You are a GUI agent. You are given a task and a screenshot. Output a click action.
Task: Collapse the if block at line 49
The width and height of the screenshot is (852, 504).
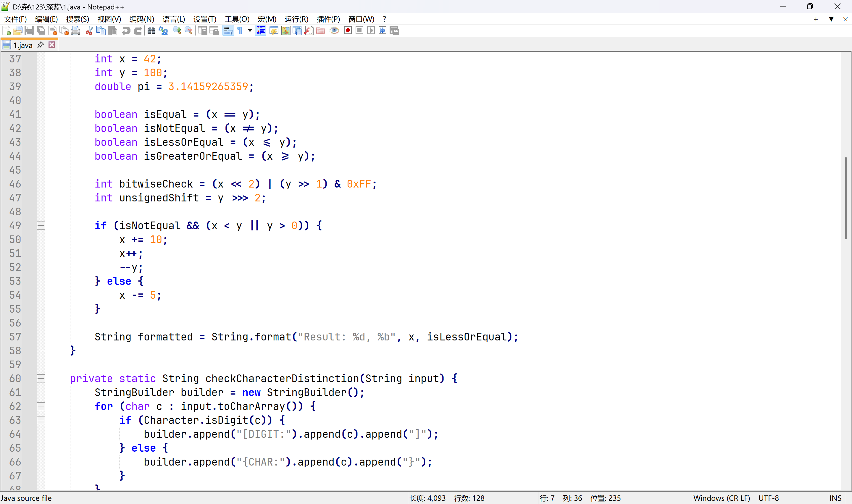pos(41,225)
